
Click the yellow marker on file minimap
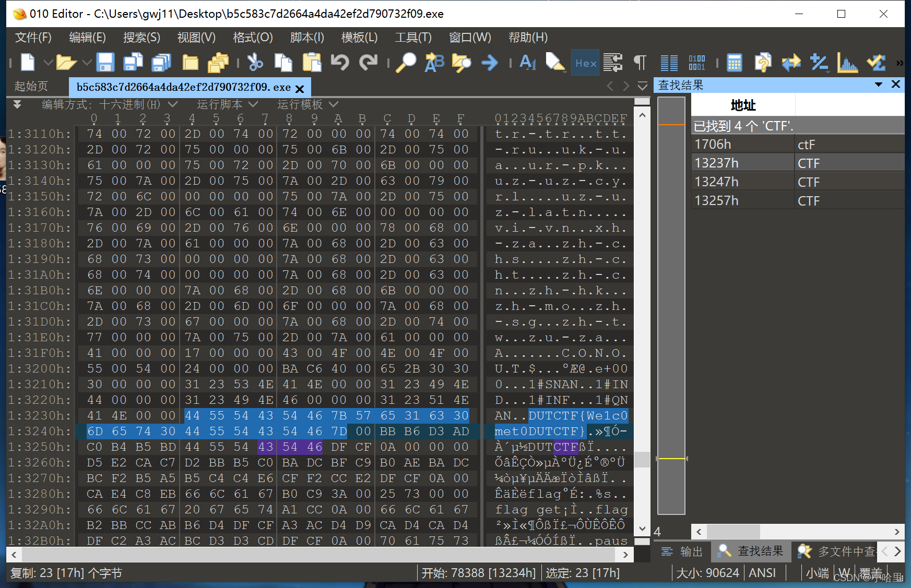[x=671, y=458]
